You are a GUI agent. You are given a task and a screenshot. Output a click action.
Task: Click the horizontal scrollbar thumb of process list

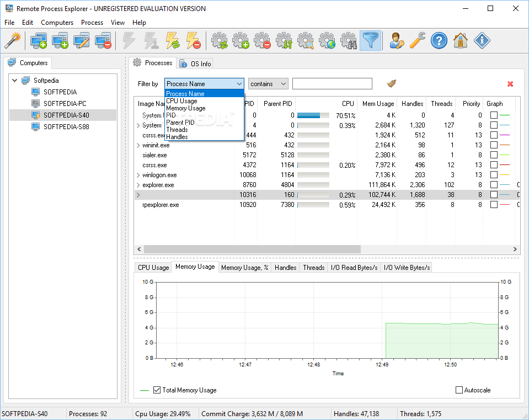(x=252, y=249)
